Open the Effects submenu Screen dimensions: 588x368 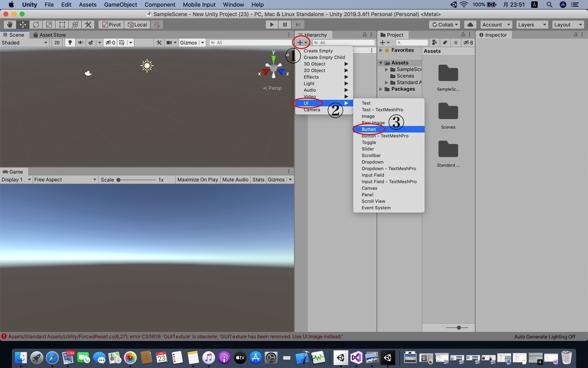point(324,77)
